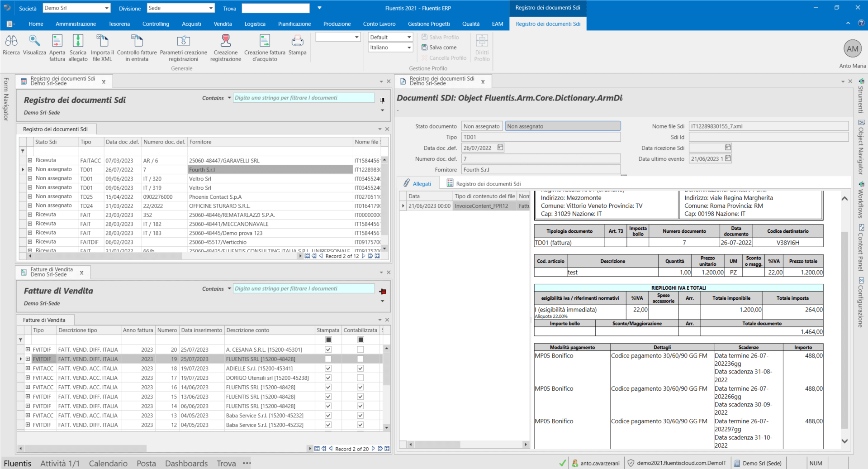Image resolution: width=868 pixels, height=469 pixels.
Task: Click the filter icon in Registro grid
Action: (23, 151)
